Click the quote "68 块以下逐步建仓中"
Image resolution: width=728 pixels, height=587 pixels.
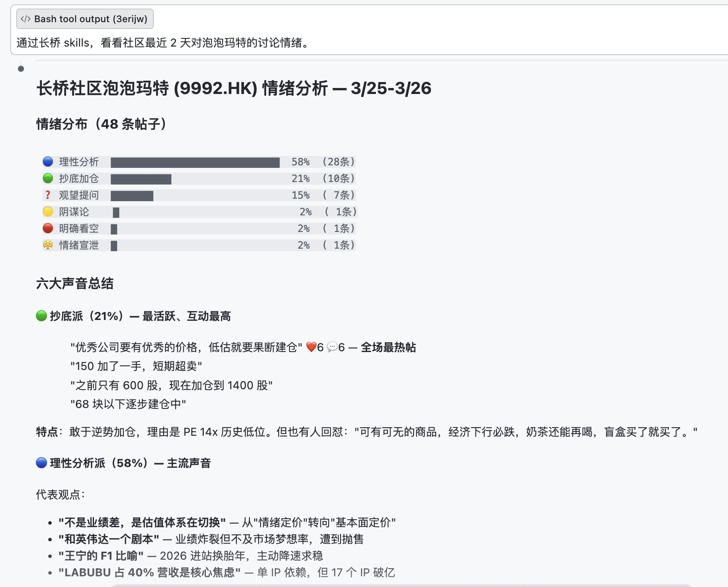pos(128,404)
